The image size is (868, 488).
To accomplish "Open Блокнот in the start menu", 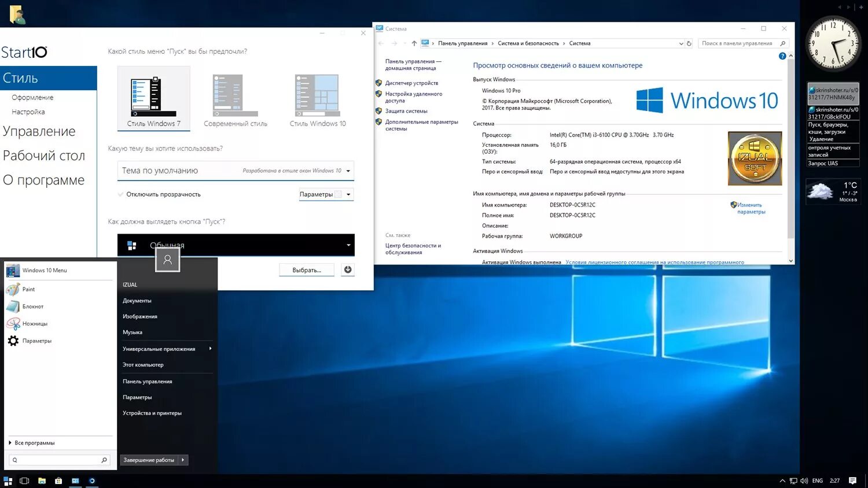I will [x=32, y=306].
